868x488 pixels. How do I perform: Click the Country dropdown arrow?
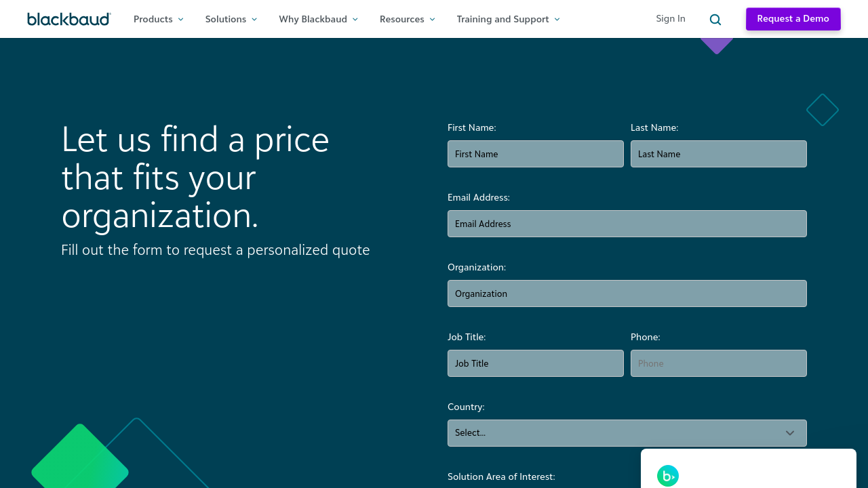pyautogui.click(x=789, y=433)
